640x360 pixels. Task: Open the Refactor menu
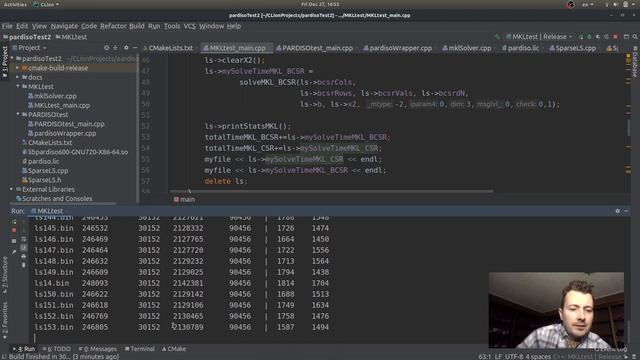[113, 26]
